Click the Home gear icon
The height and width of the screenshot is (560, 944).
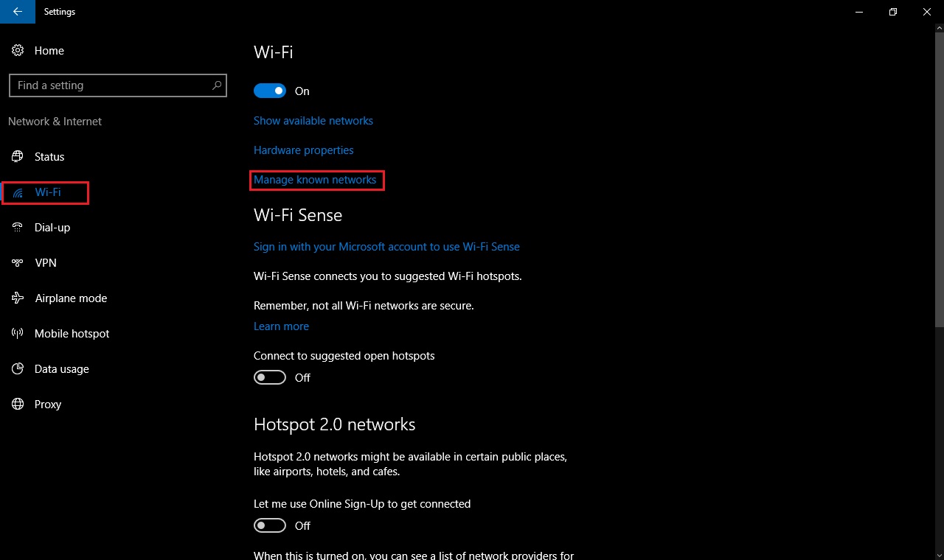tap(18, 50)
